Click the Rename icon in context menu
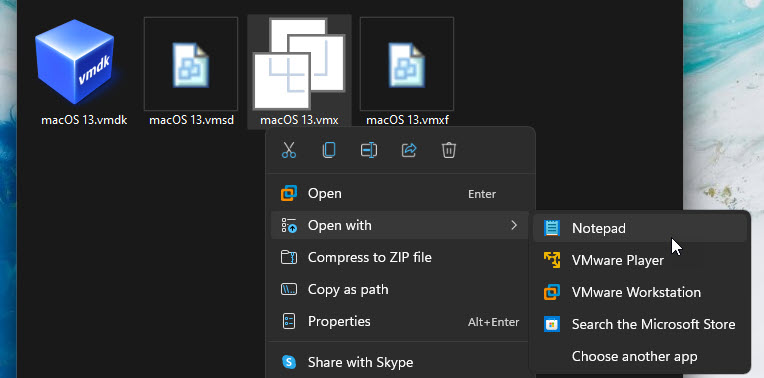Viewport: 764px width, 378px height. tap(369, 150)
